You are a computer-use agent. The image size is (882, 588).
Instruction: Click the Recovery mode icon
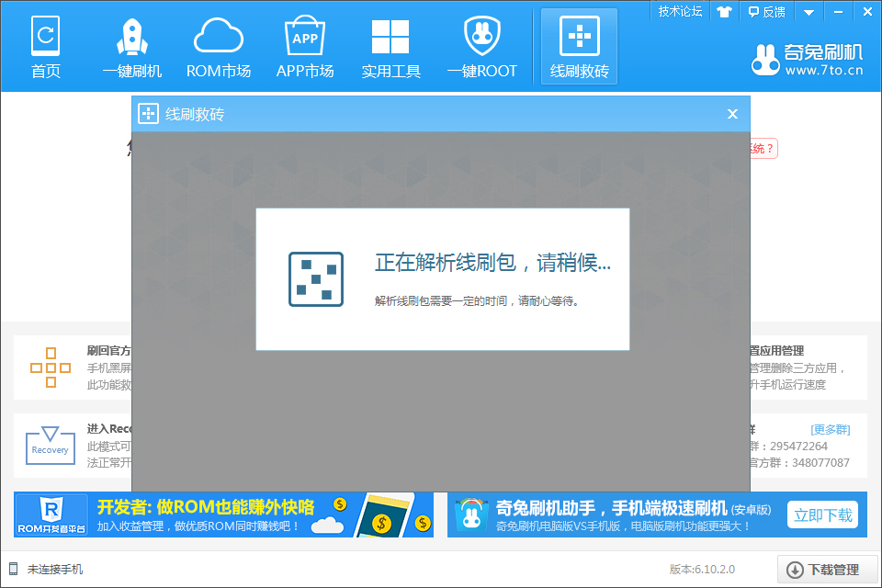coord(50,445)
